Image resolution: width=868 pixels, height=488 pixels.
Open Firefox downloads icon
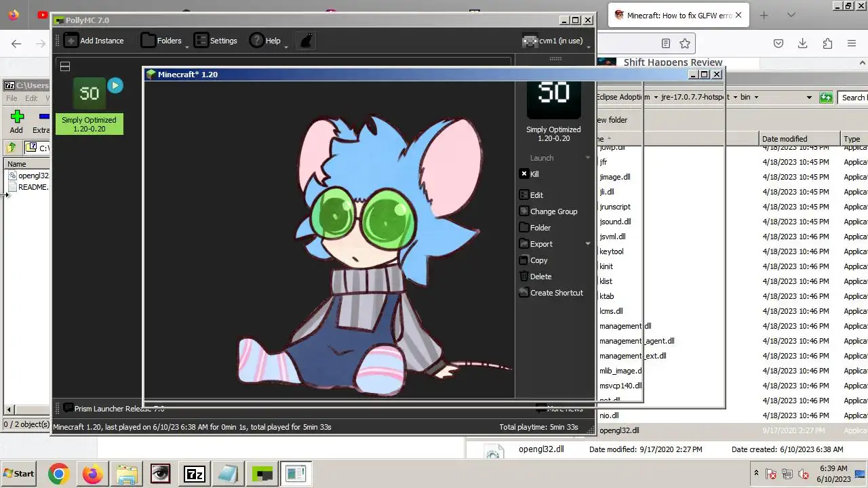coord(803,43)
